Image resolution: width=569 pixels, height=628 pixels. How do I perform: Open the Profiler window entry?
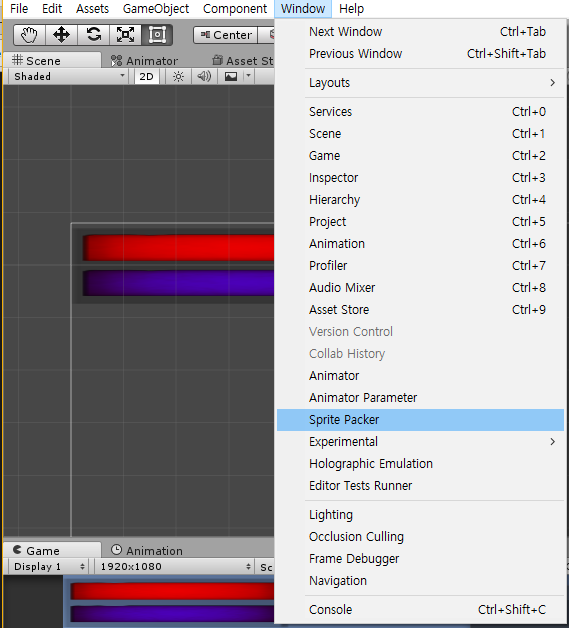(420, 266)
